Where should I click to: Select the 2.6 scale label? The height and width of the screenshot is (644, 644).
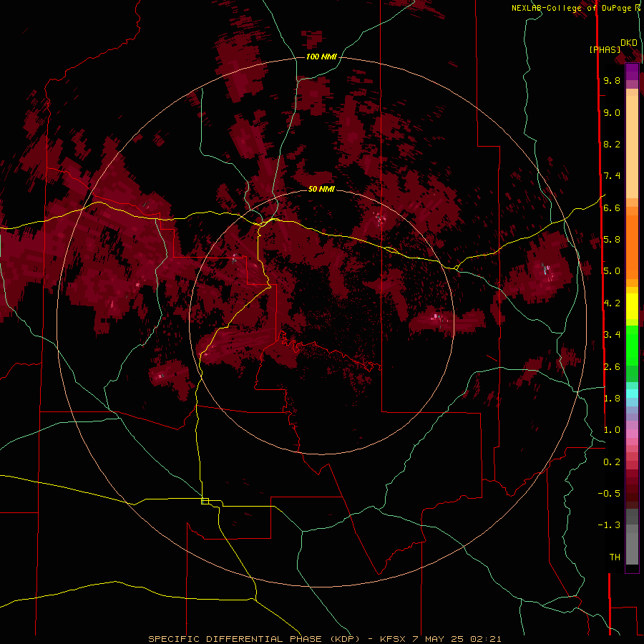click(612, 367)
